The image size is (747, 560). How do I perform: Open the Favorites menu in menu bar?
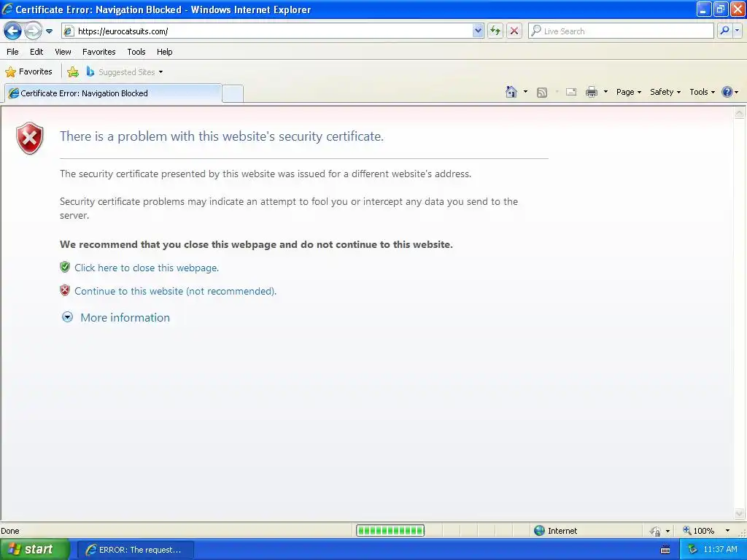[98, 52]
